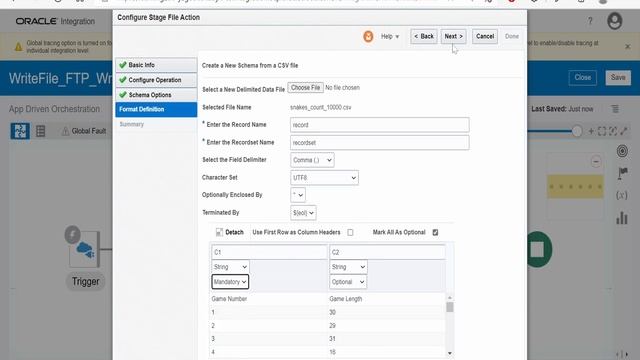Go to the Basic Info step
Viewport: 640px width, 360px height.
point(156,65)
